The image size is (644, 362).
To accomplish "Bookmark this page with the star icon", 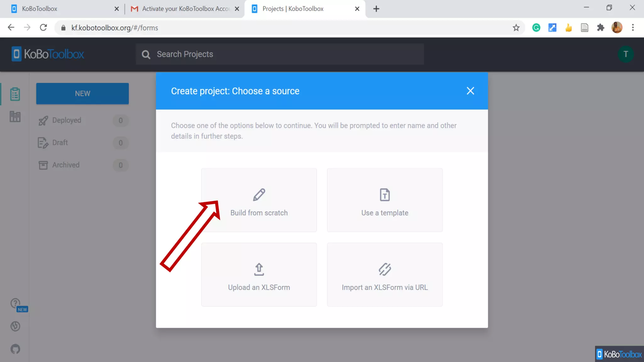I will [x=516, y=28].
